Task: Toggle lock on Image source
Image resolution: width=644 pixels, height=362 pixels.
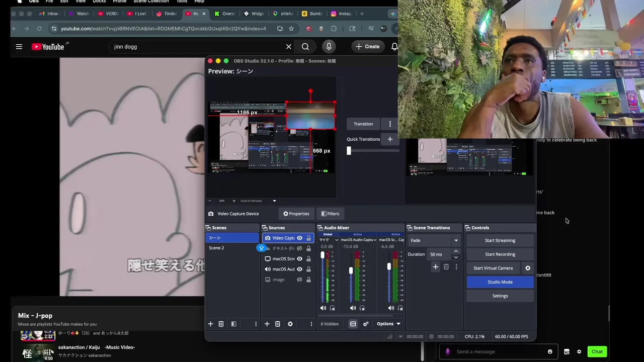Action: 308,280
